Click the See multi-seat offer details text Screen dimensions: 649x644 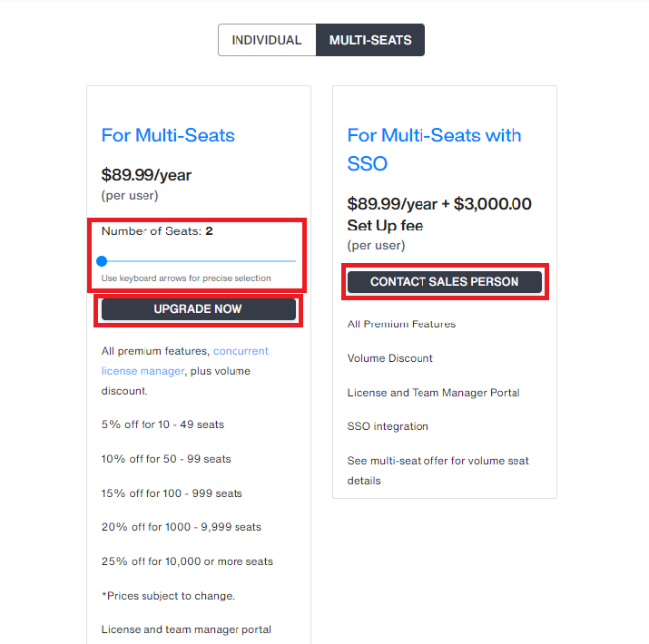coord(438,470)
